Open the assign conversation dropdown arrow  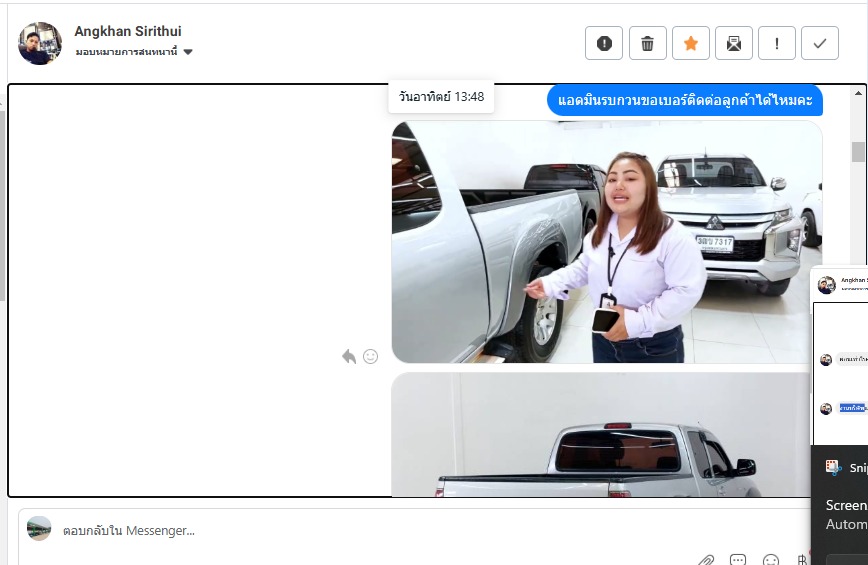(188, 52)
